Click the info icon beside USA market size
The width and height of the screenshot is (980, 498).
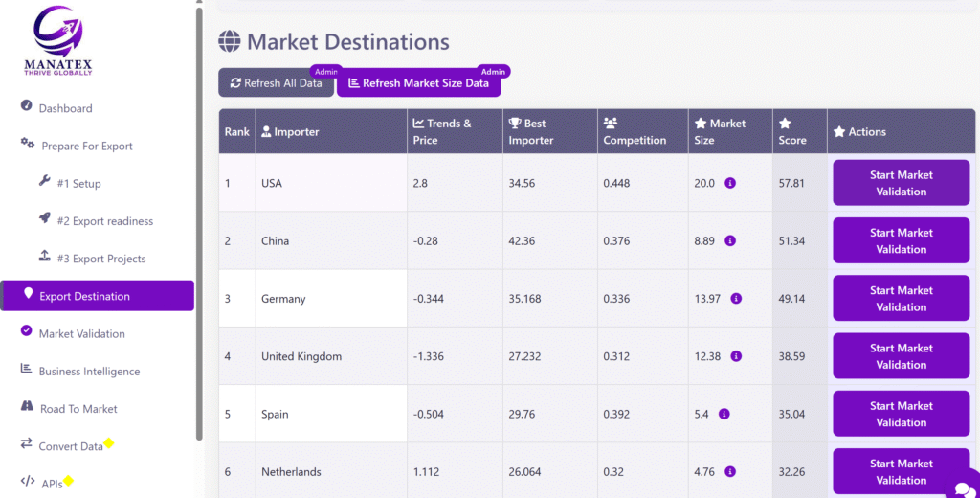pos(730,183)
